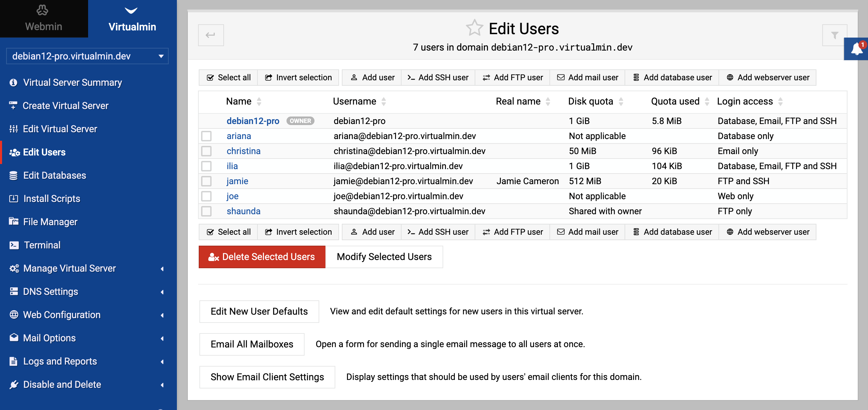Check the box for user ilia
This screenshot has height=410, width=868.
click(206, 166)
